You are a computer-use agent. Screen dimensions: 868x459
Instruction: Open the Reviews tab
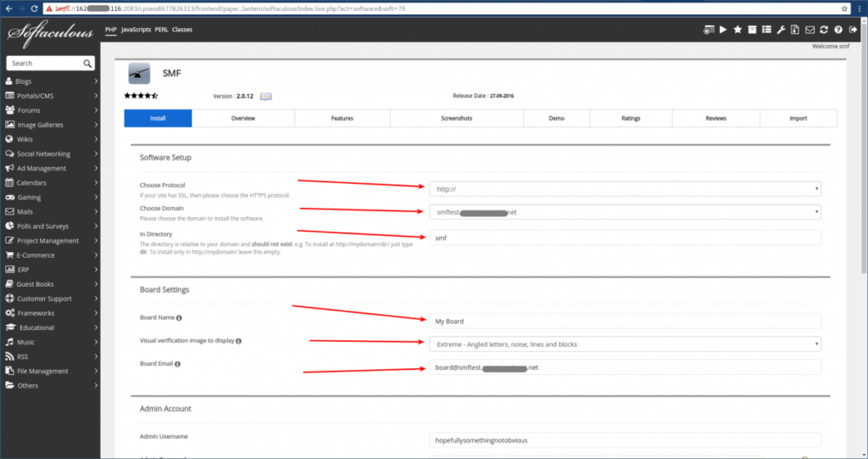(715, 118)
